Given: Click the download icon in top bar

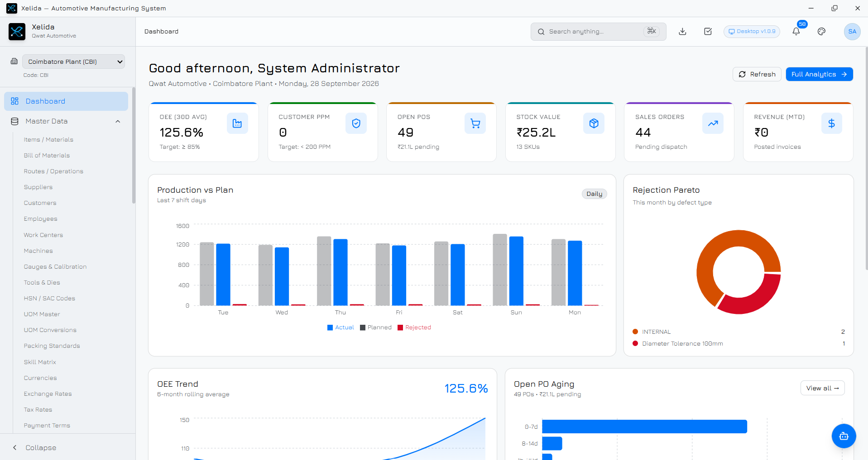Looking at the screenshot, I should coord(683,32).
